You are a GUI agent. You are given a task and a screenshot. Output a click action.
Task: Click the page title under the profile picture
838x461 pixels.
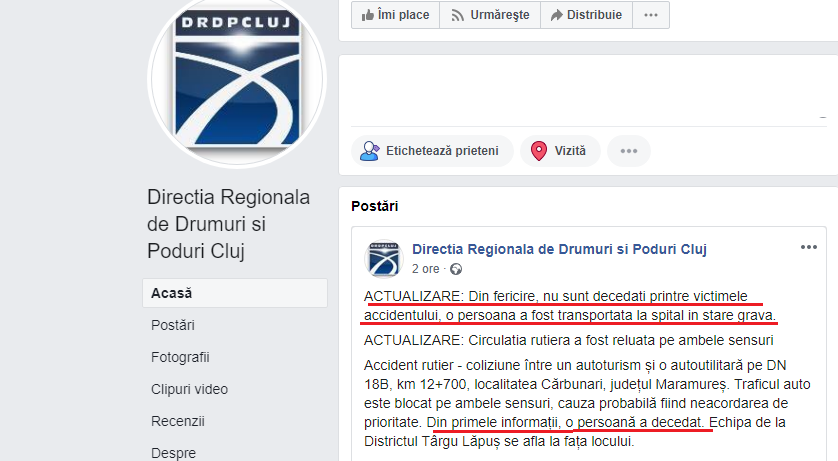pos(228,224)
